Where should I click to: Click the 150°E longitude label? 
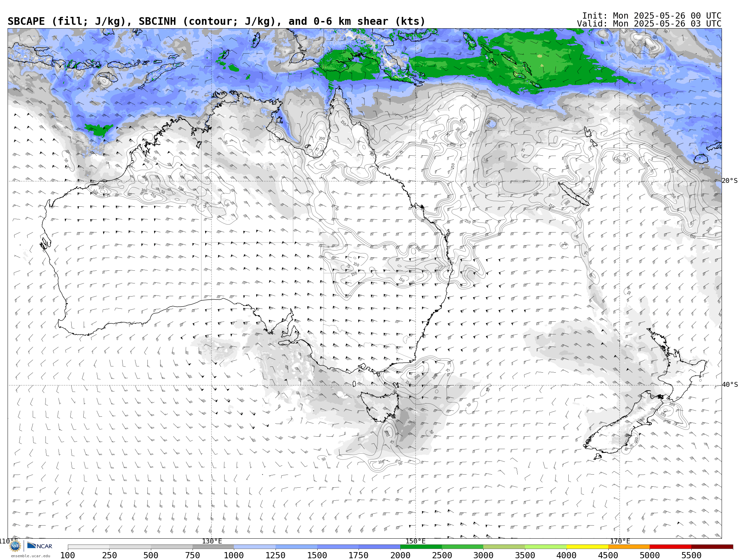click(x=416, y=541)
